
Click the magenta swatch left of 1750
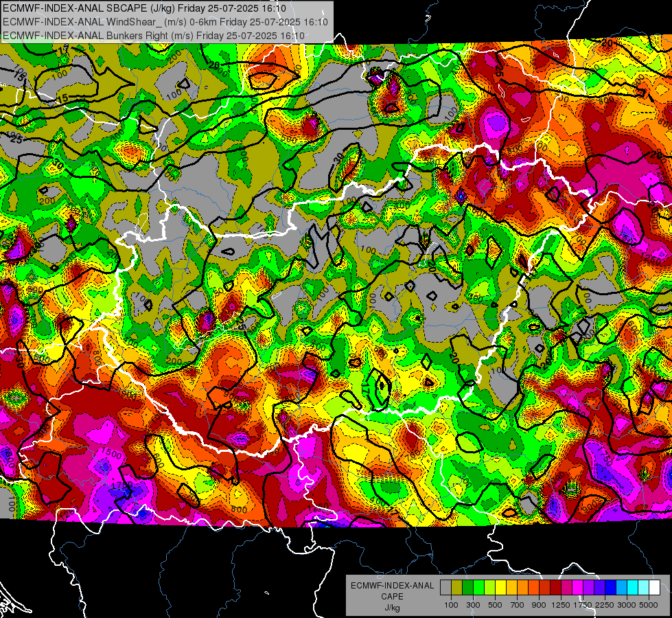tap(578, 587)
